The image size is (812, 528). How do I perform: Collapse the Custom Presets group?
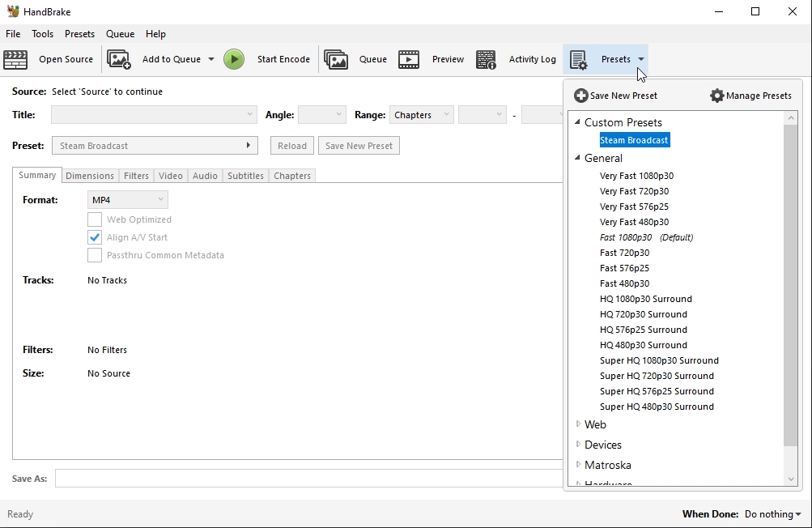[x=577, y=122]
